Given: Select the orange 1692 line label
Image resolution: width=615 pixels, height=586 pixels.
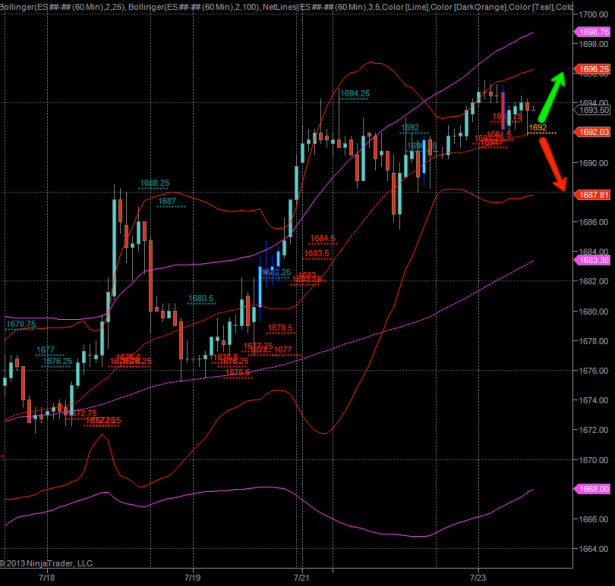Looking at the screenshot, I should coord(537,128).
